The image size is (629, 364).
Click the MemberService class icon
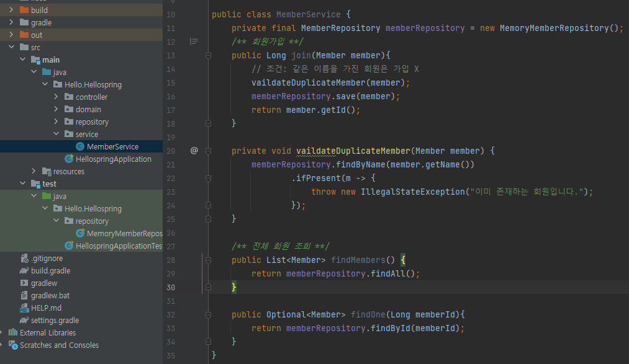tap(80, 146)
